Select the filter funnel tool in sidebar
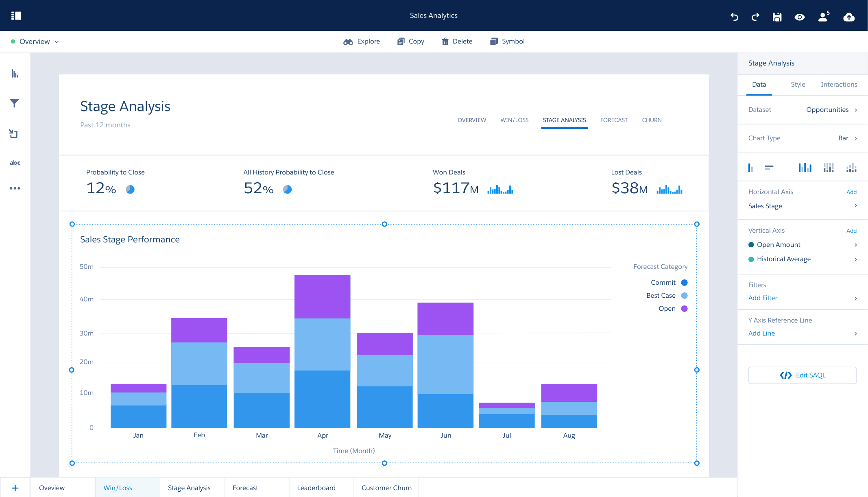 [x=15, y=103]
